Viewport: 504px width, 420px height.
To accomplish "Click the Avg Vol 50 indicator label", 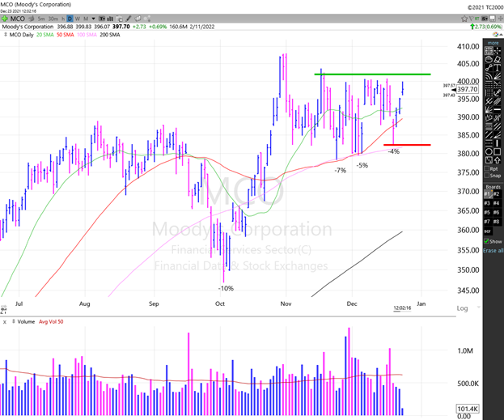I will (x=51, y=321).
